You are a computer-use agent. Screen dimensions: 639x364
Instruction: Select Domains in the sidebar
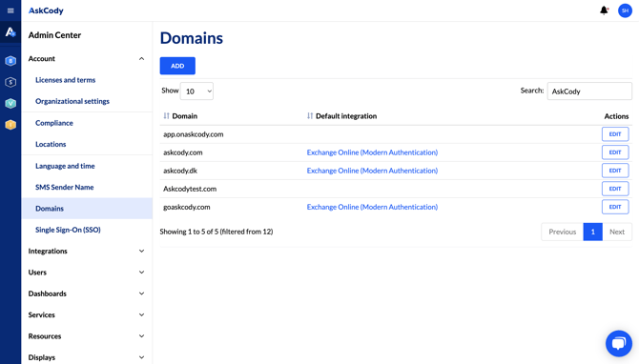tap(87, 209)
